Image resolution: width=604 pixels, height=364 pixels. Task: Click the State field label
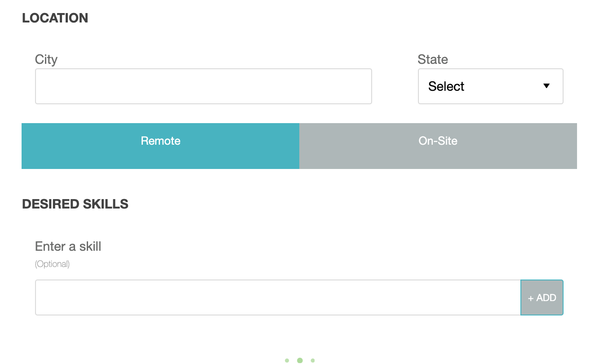click(x=433, y=59)
